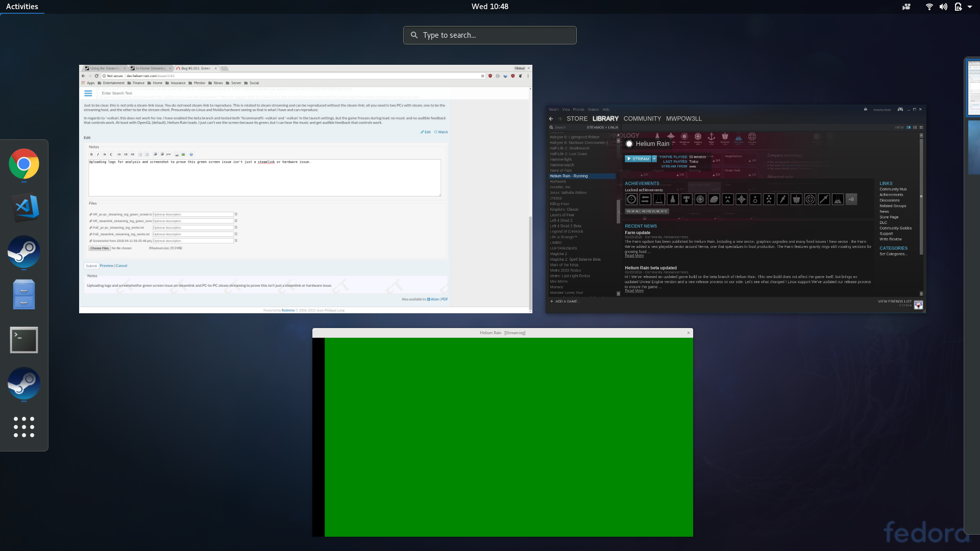This screenshot has height=551, width=980.
Task: Click Steam's Big Picture controller icon
Action: click(900, 109)
